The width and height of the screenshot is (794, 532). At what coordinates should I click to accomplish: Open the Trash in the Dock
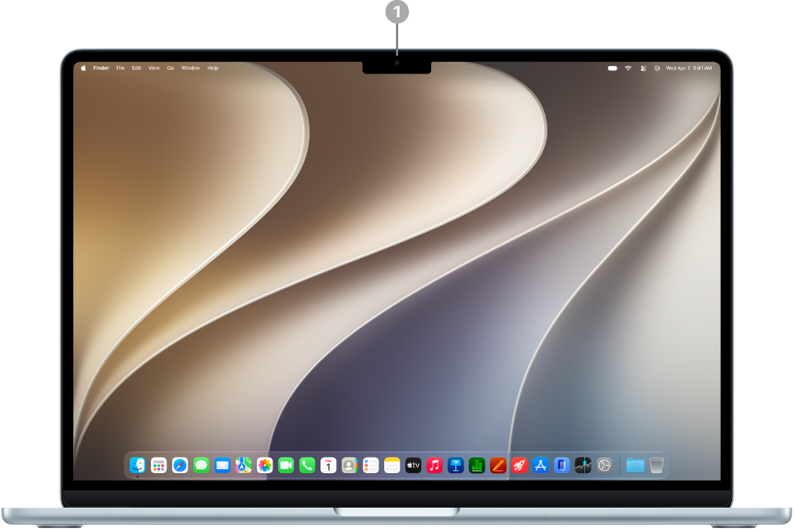point(657,465)
